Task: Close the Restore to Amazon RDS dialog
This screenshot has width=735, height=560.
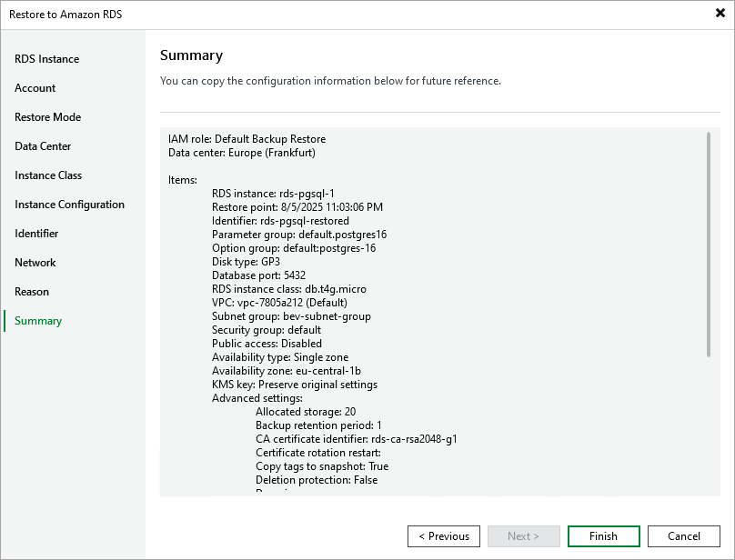Action: 720,14
